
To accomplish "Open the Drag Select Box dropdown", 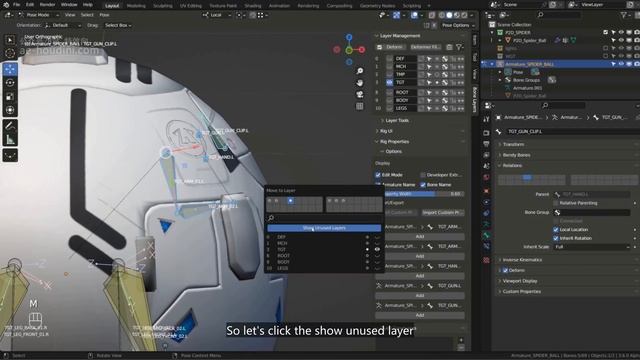I will (118, 25).
